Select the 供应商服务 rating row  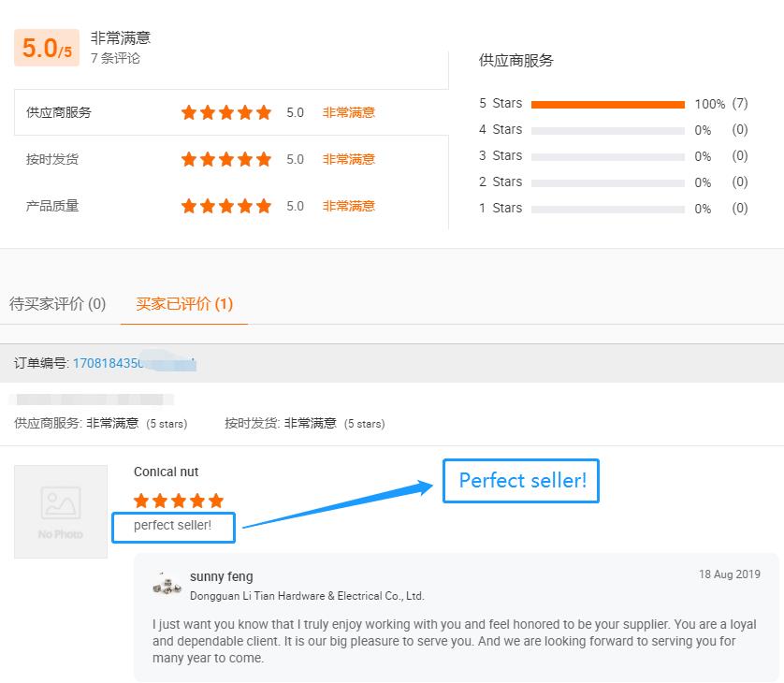click(x=231, y=112)
